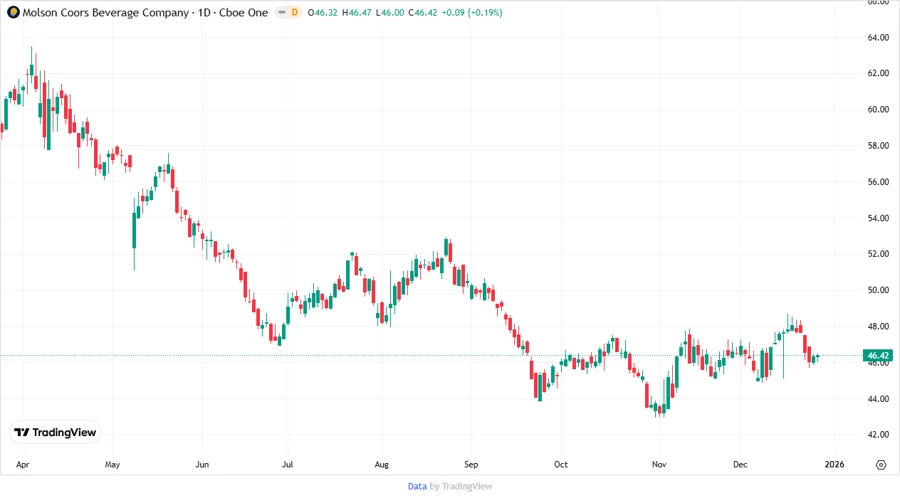Select the 'Dec' time axis label
This screenshot has width=900, height=498.
740,465
